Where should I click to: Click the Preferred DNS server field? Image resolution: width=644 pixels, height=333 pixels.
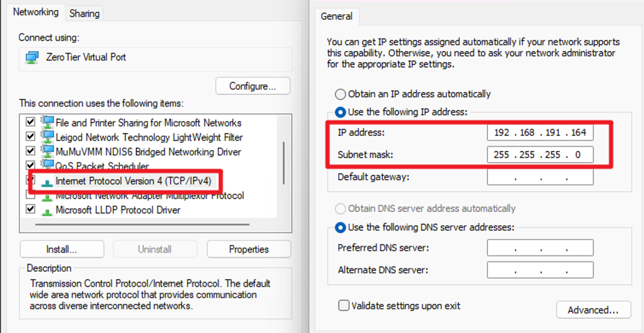[x=540, y=248]
